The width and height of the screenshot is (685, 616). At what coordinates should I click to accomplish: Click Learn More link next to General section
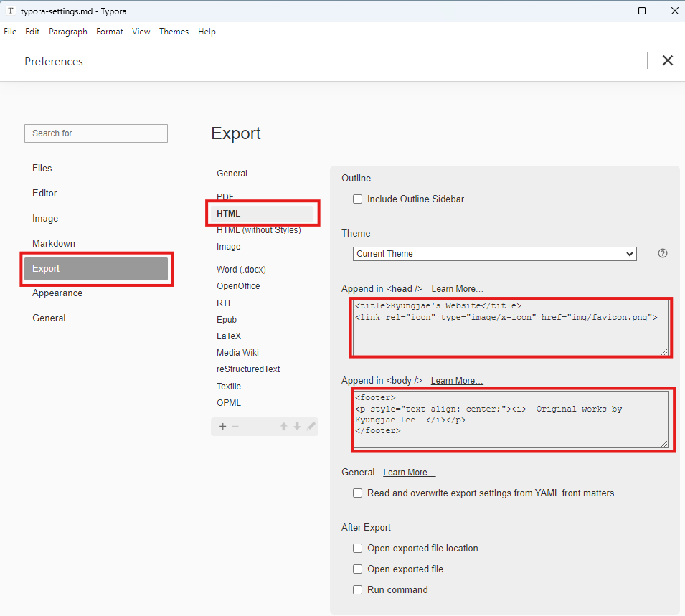click(410, 473)
